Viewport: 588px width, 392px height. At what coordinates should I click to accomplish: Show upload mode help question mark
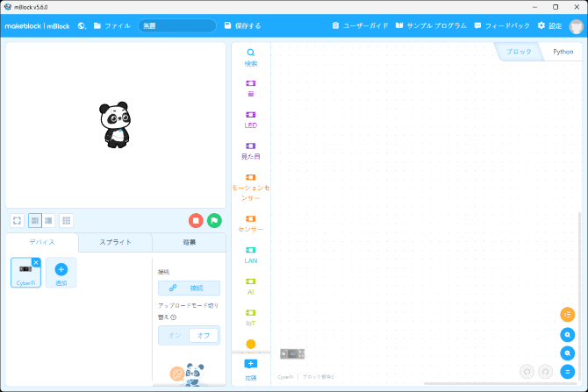click(173, 317)
